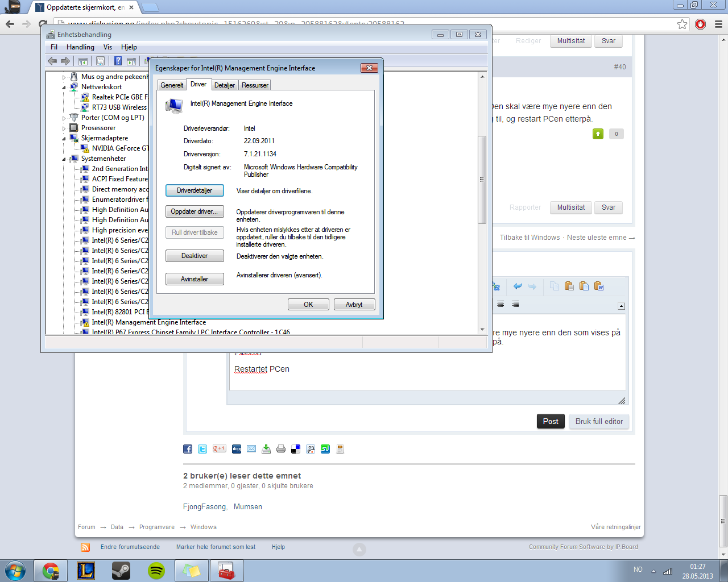This screenshot has height=582, width=728.
Task: Open the Neste uleste emne link
Action: 601,238
